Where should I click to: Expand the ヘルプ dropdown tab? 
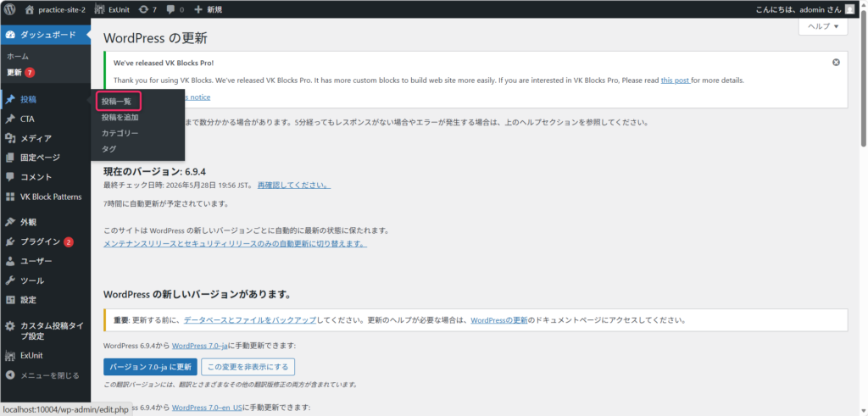pos(823,26)
